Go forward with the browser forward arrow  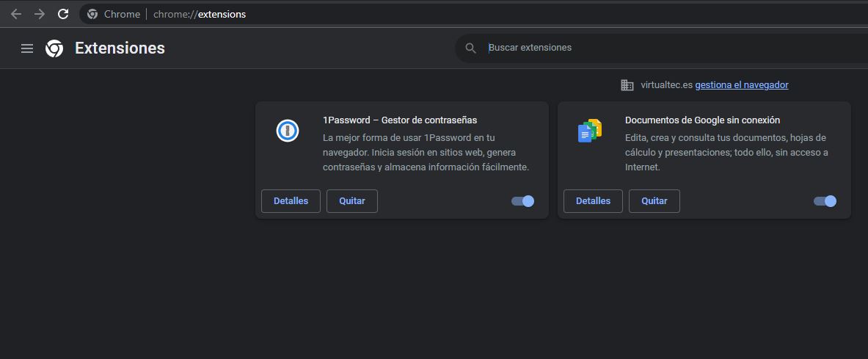(40, 15)
